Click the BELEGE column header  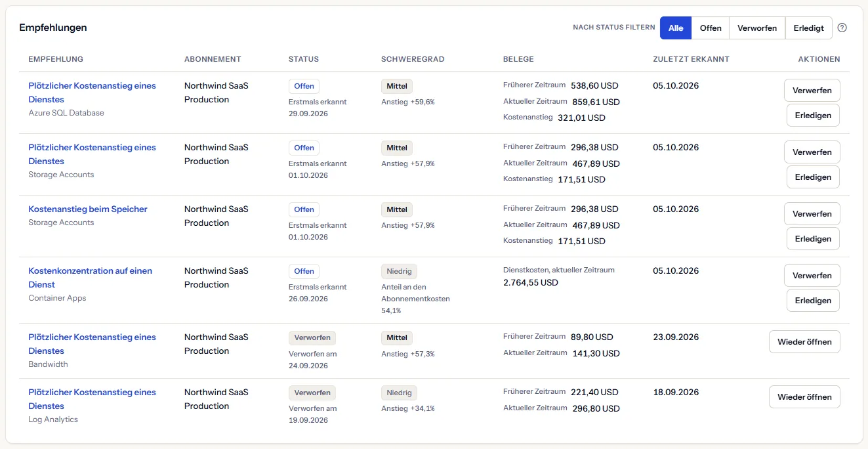point(518,59)
